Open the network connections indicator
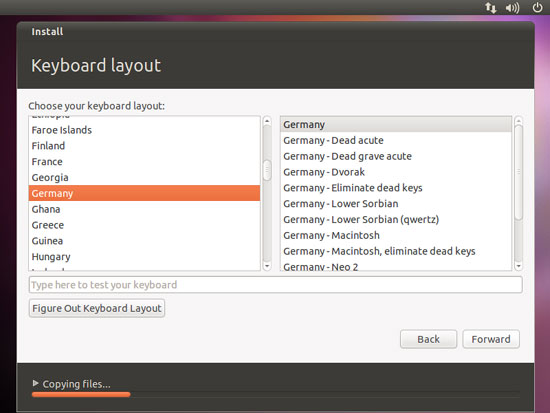550x413 pixels. coord(490,7)
